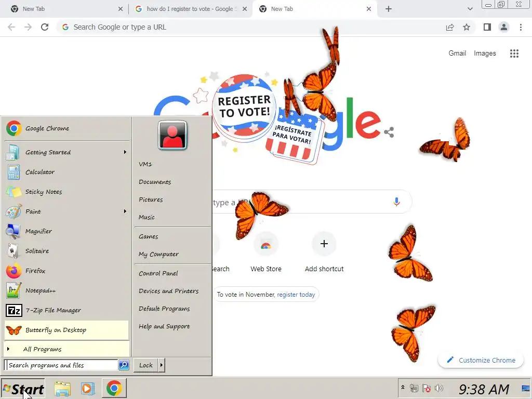Open Gmail link
The height and width of the screenshot is (399, 532).
(x=457, y=54)
